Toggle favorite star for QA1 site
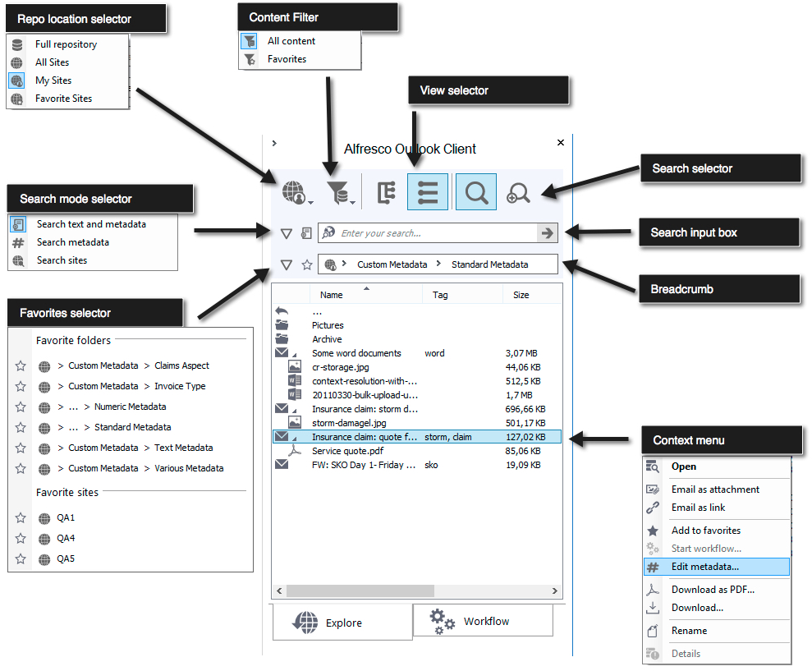812x671 pixels. (x=21, y=518)
